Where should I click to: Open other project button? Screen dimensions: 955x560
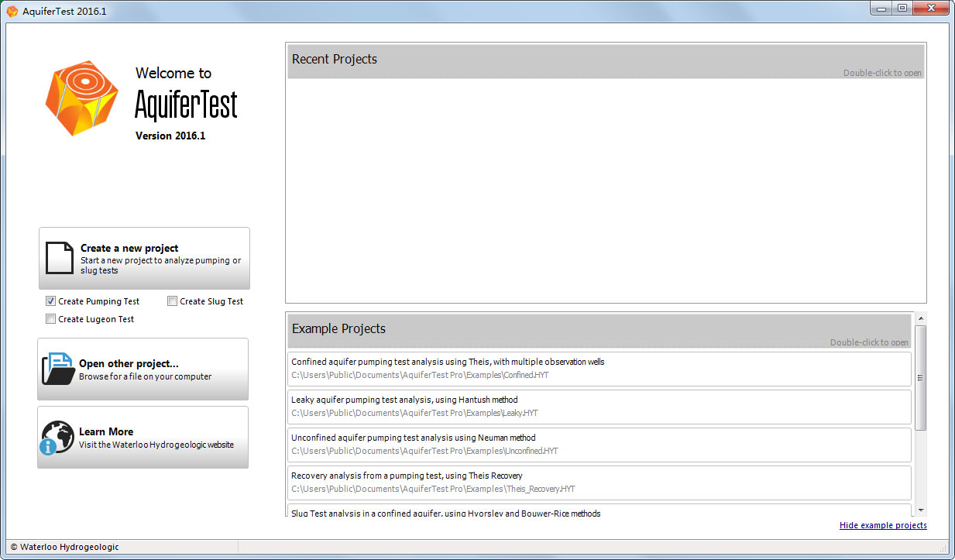point(143,369)
